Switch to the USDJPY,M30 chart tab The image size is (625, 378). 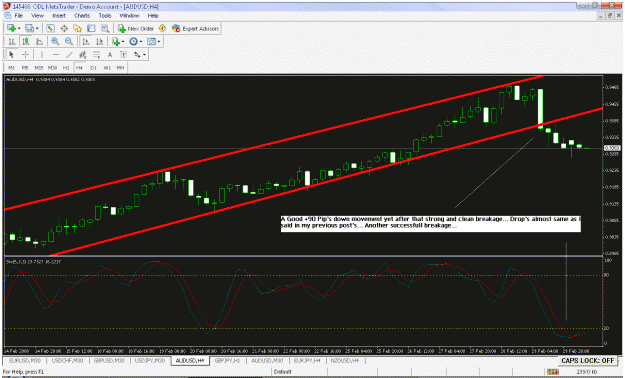pyautogui.click(x=150, y=360)
